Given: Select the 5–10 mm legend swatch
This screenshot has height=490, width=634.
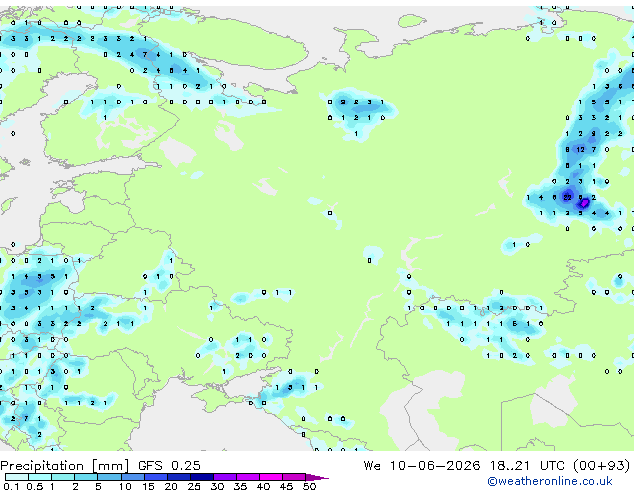Looking at the screenshot, I should pos(109,477).
